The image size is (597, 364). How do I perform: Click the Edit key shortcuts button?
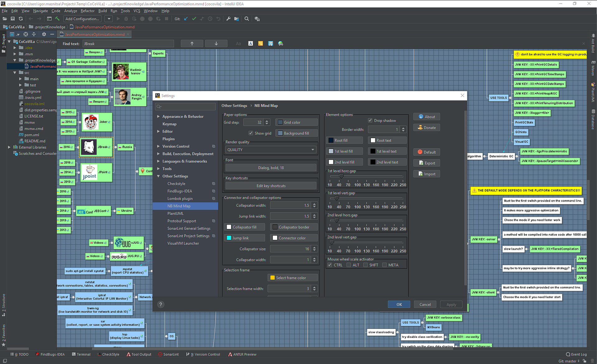coord(271,186)
